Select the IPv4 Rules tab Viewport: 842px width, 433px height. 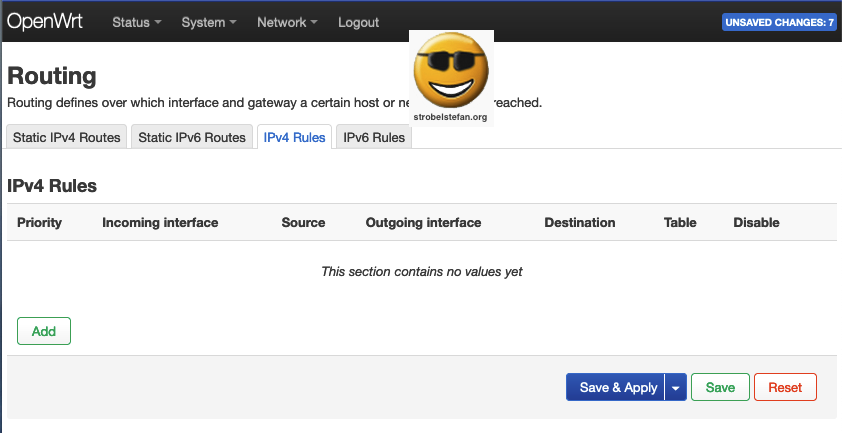(294, 137)
